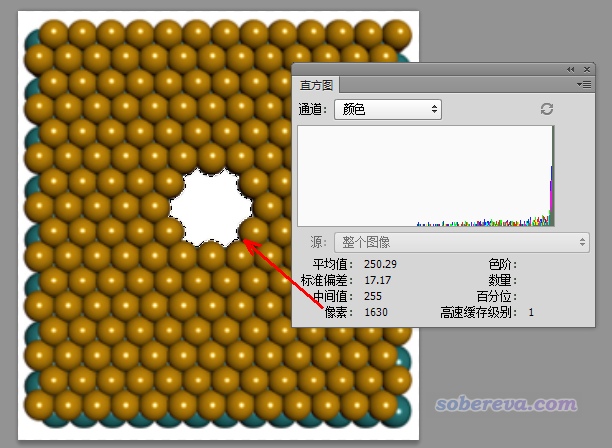Image resolution: width=612 pixels, height=448 pixels.
Task: Click the middle of the histogram graph
Action: click(425, 175)
